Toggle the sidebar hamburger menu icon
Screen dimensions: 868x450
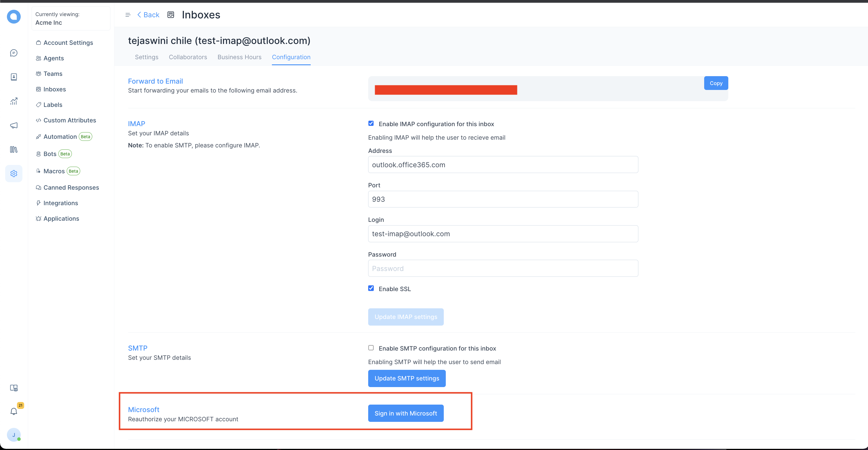pyautogui.click(x=128, y=15)
